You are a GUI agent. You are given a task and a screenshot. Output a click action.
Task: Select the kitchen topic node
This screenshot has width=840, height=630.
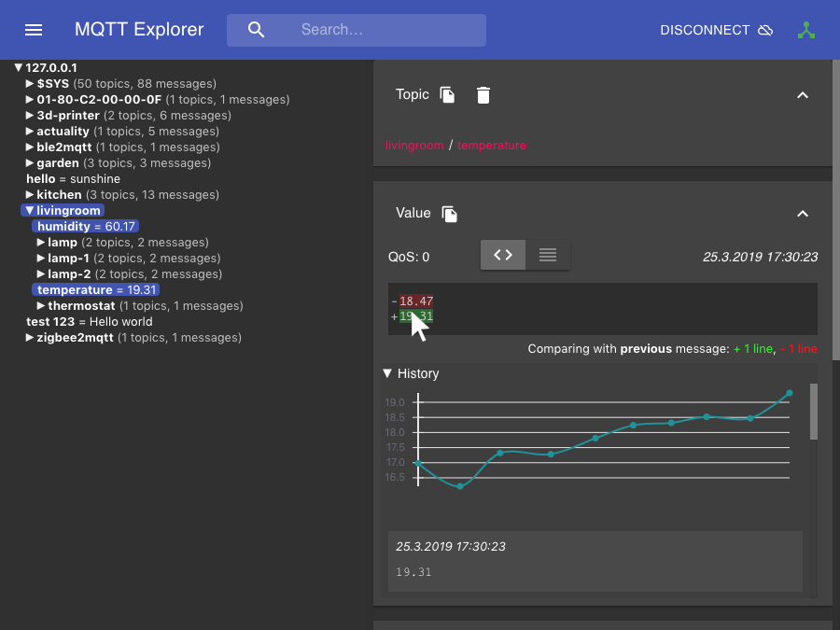pos(60,194)
